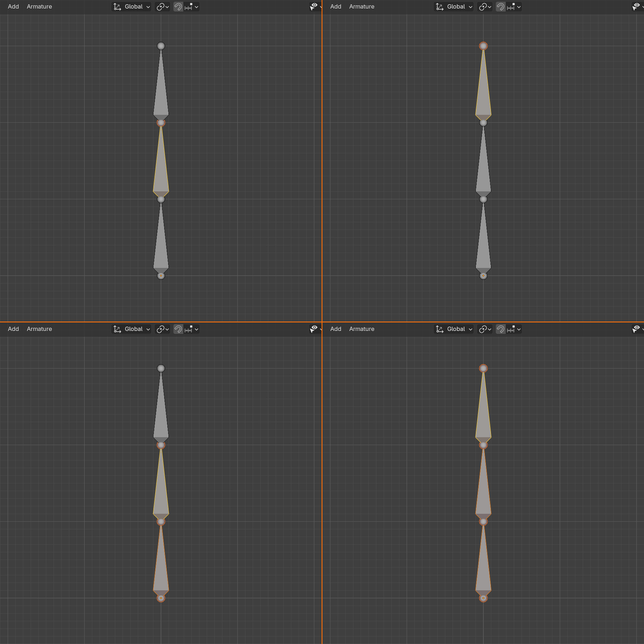Select the root joint in top-left viewport

(161, 276)
